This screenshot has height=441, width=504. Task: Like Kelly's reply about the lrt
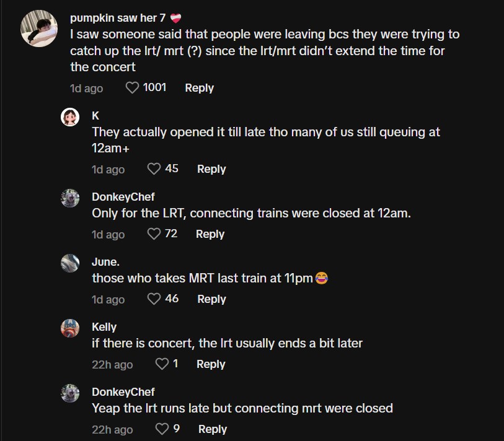click(162, 364)
